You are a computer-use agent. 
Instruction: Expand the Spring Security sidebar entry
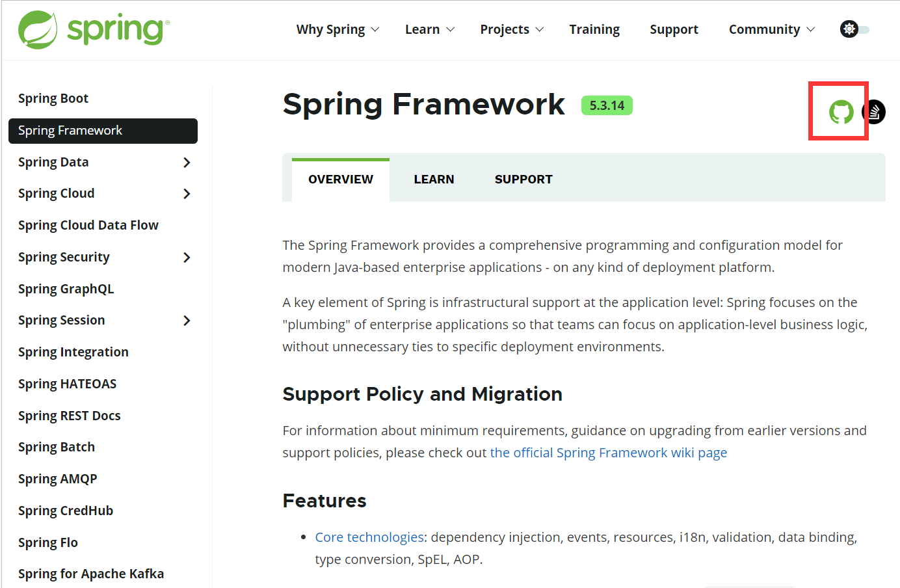pyautogui.click(x=187, y=257)
